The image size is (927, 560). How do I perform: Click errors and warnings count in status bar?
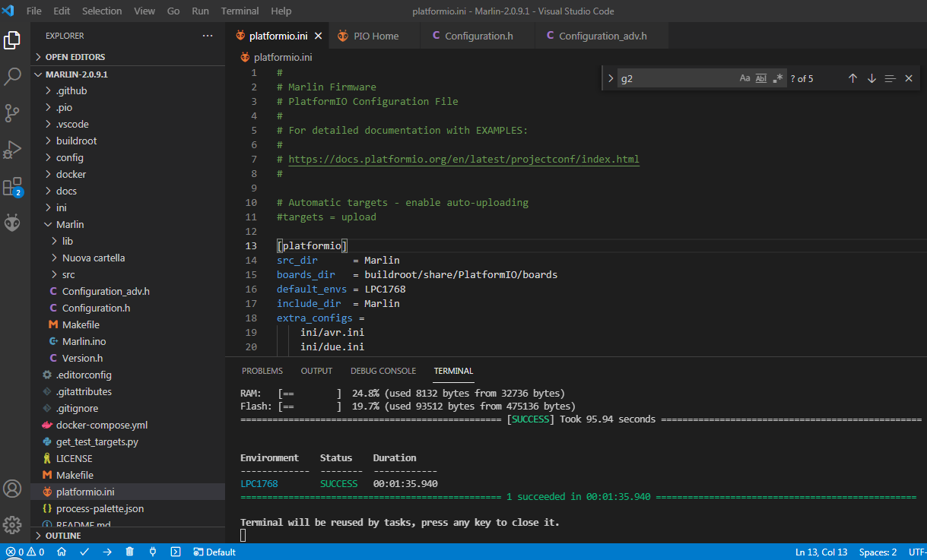(x=25, y=552)
